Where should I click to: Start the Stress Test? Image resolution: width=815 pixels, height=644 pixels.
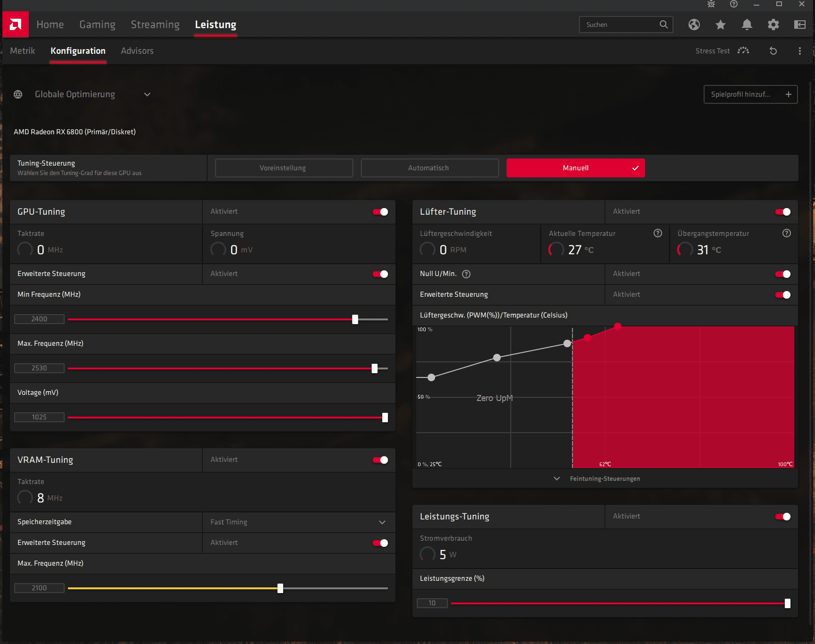(722, 51)
